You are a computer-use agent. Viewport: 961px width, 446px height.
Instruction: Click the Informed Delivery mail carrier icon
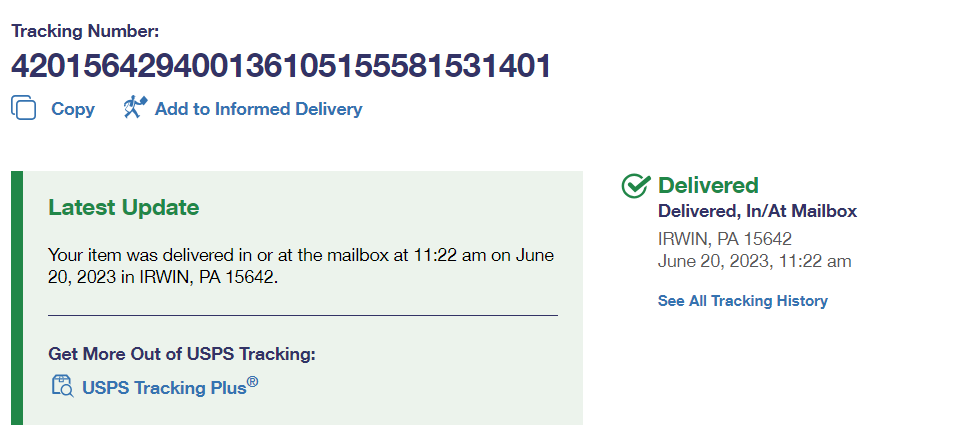[135, 108]
